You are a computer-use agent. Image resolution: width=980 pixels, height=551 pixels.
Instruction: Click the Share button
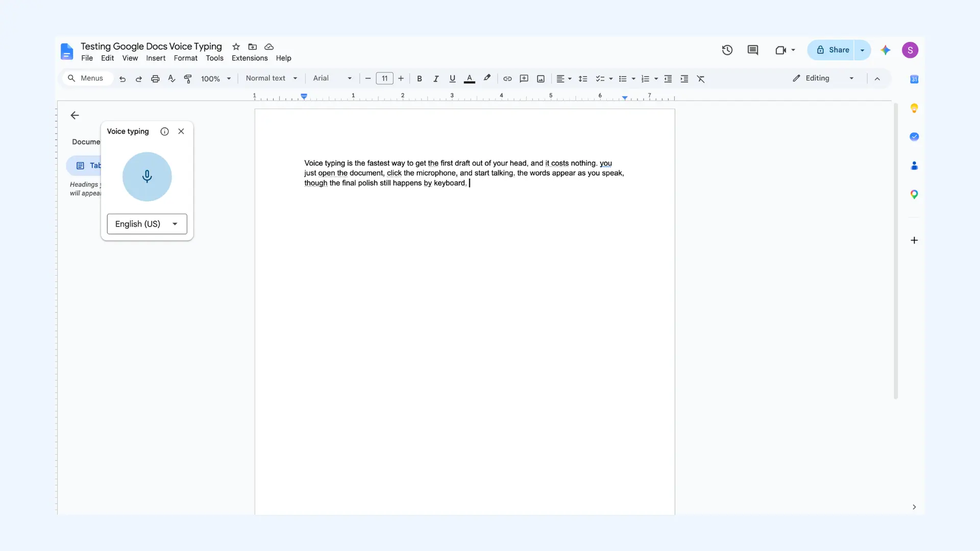coord(831,50)
